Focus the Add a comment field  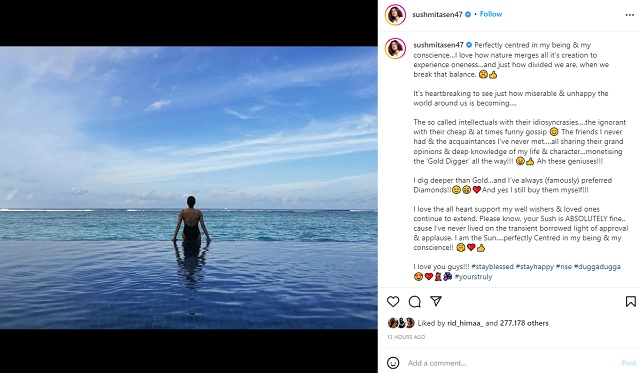pyautogui.click(x=512, y=363)
